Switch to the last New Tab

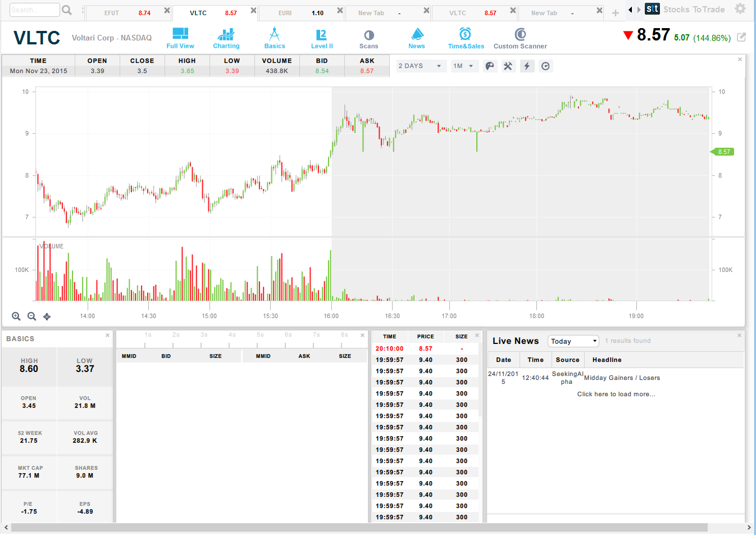click(x=560, y=13)
